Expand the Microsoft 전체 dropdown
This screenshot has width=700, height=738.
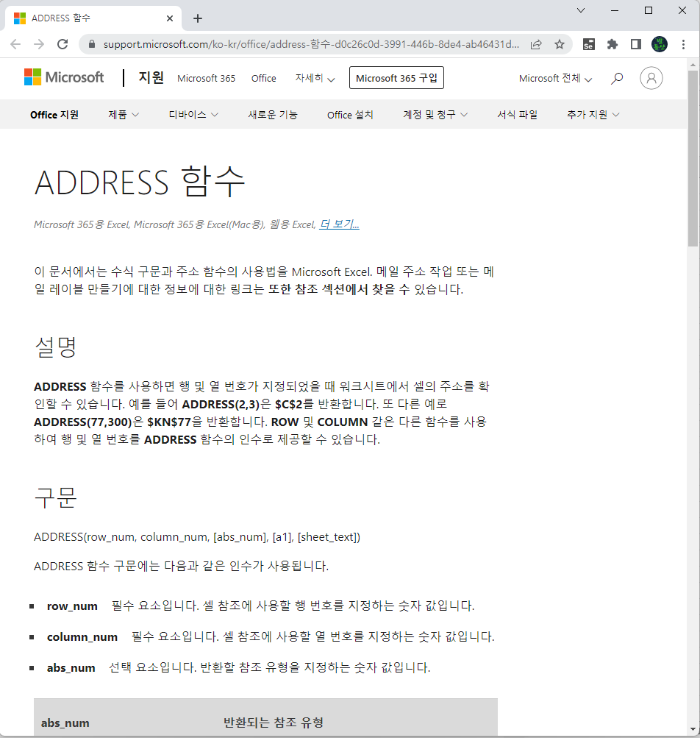tap(555, 78)
